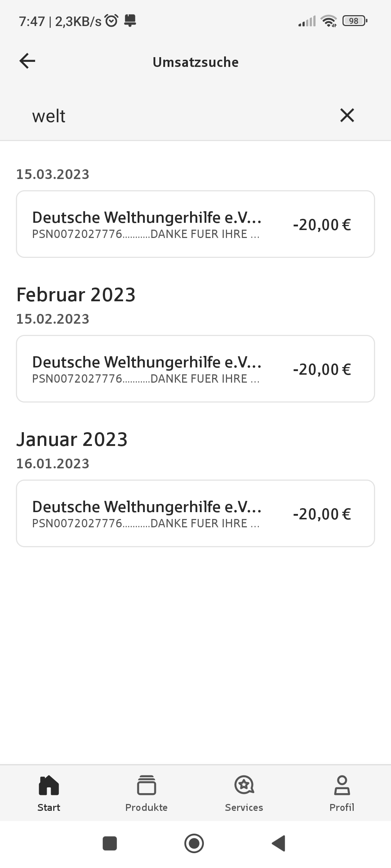The width and height of the screenshot is (391, 868).
Task: Focus the search field containing "welt"
Action: click(174, 116)
